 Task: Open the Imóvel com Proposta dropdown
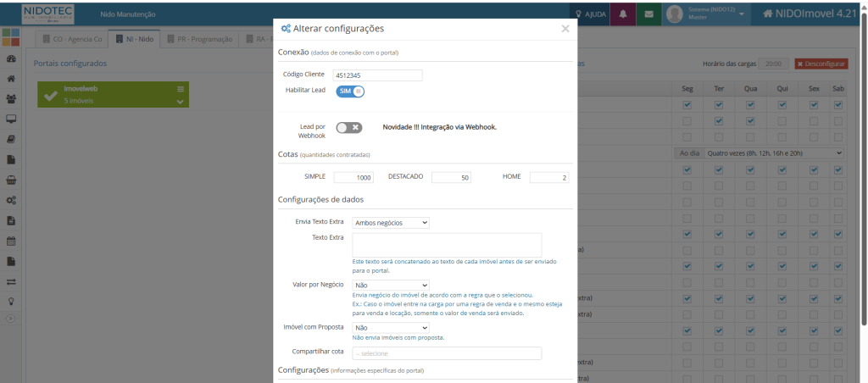391,328
